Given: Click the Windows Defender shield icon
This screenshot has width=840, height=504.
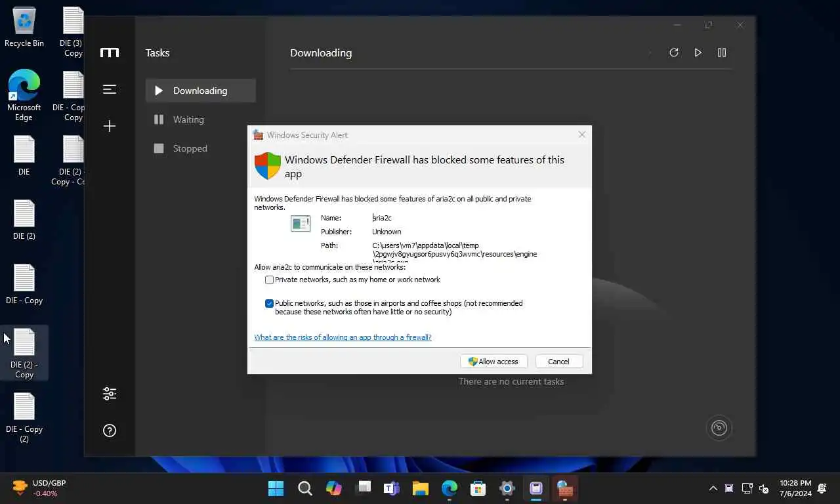Looking at the screenshot, I should 268,166.
